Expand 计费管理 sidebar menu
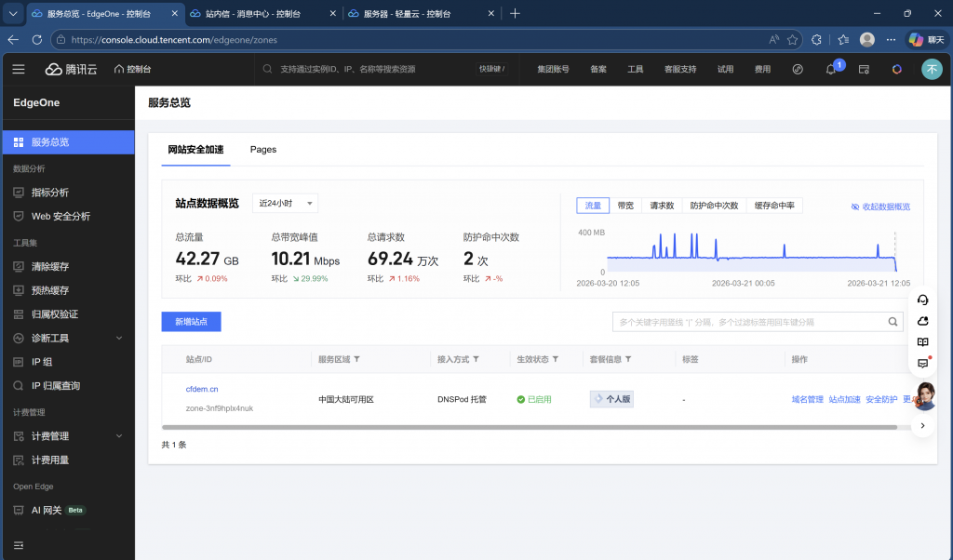Screen dimensions: 953x560 coord(68,435)
